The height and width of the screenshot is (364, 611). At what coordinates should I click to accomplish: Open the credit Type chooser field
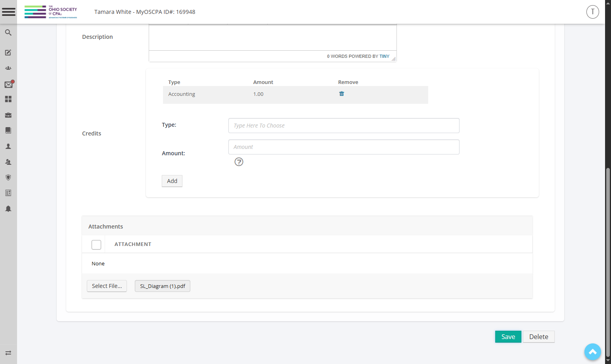(x=344, y=126)
